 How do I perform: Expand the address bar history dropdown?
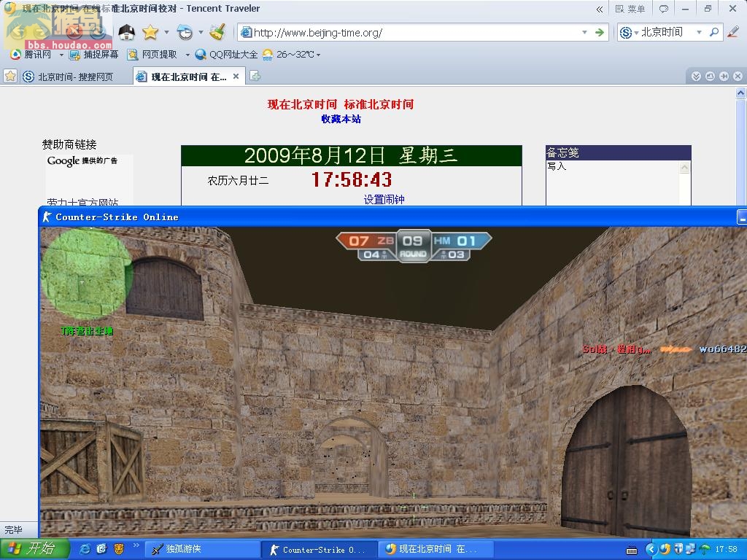click(x=584, y=32)
